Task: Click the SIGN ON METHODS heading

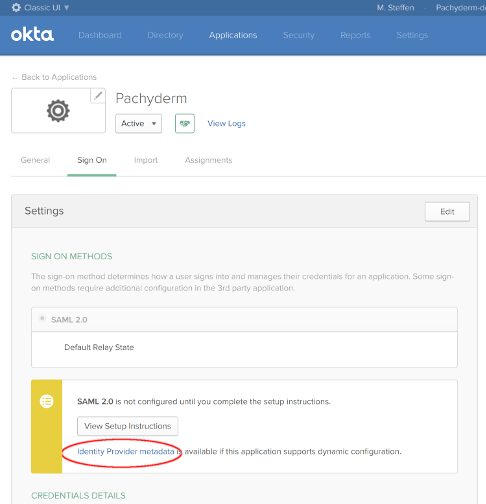Action: coord(72,256)
